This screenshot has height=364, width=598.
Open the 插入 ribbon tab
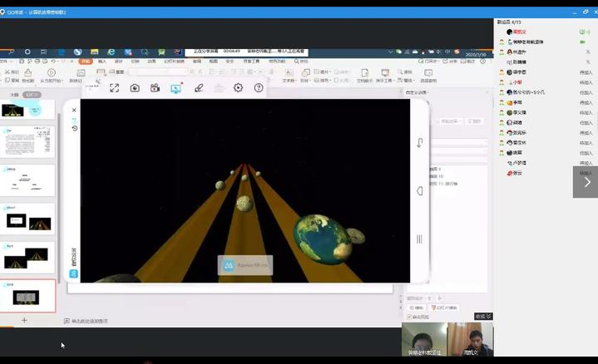102,61
